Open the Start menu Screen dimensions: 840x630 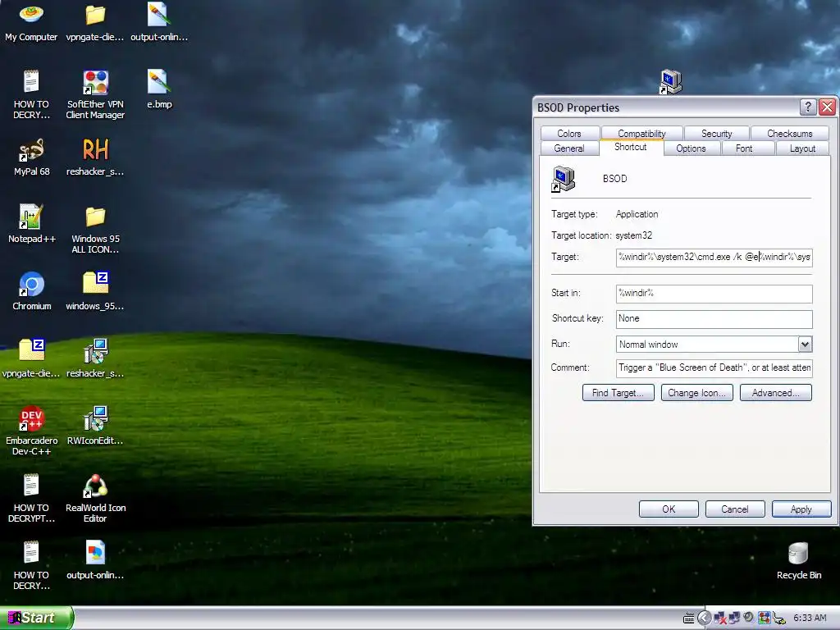tap(36, 618)
